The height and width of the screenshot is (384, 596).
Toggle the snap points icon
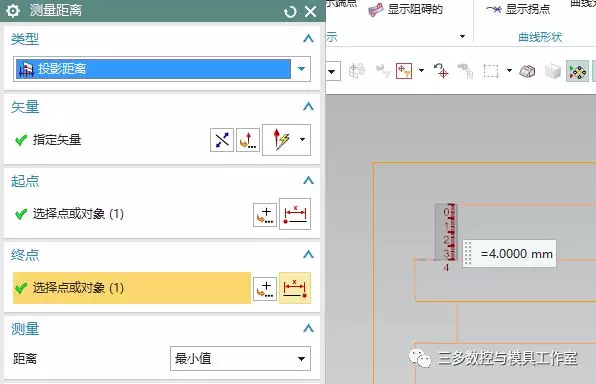[577, 71]
